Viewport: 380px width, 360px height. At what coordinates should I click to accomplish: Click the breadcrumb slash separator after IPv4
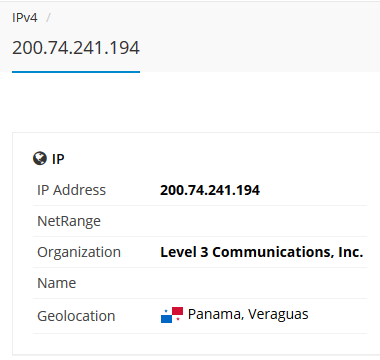(x=48, y=18)
